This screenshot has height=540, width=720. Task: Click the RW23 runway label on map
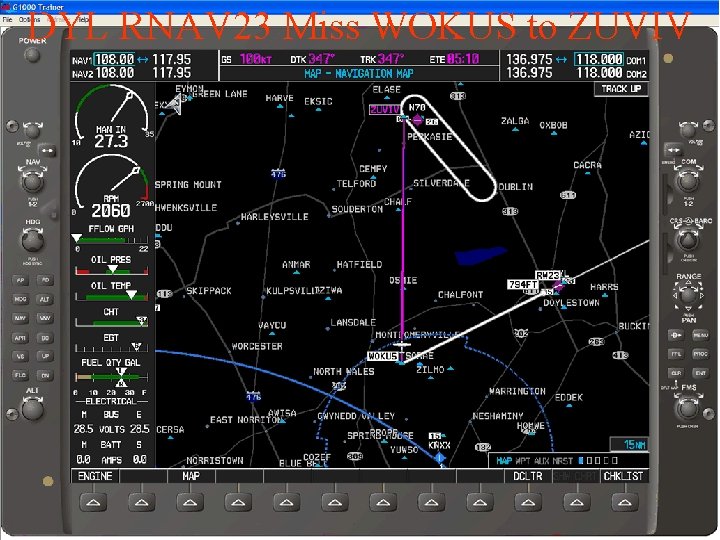click(x=547, y=275)
